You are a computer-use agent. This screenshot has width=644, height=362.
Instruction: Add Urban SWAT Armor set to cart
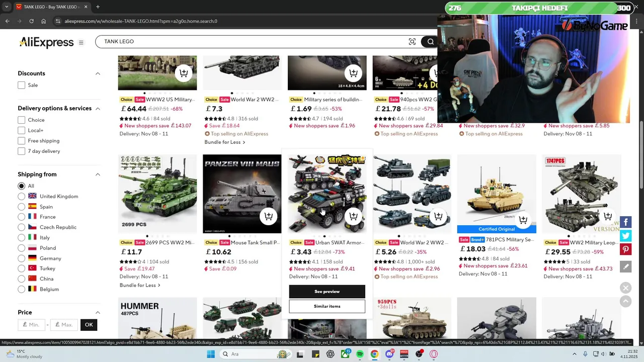[x=353, y=216]
